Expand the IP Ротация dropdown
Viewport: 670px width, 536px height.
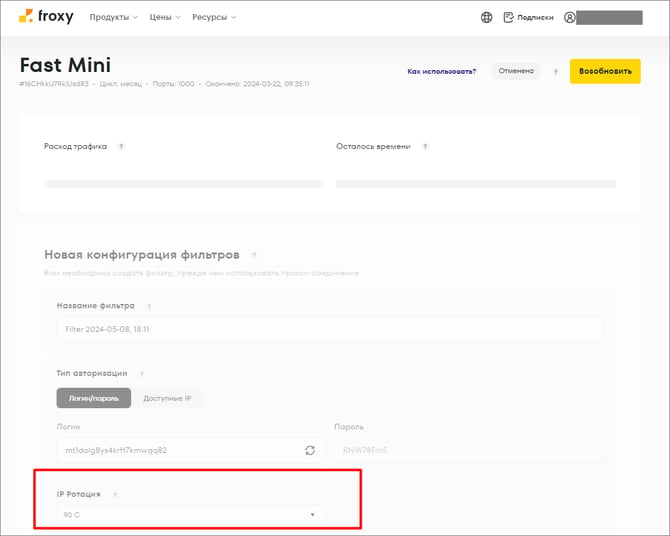(x=190, y=515)
